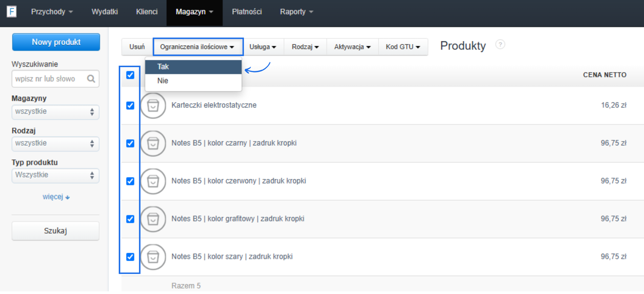Screen dimensions: 644x294
Task: Click the Fakturownia logo icon
Action: tap(12, 12)
